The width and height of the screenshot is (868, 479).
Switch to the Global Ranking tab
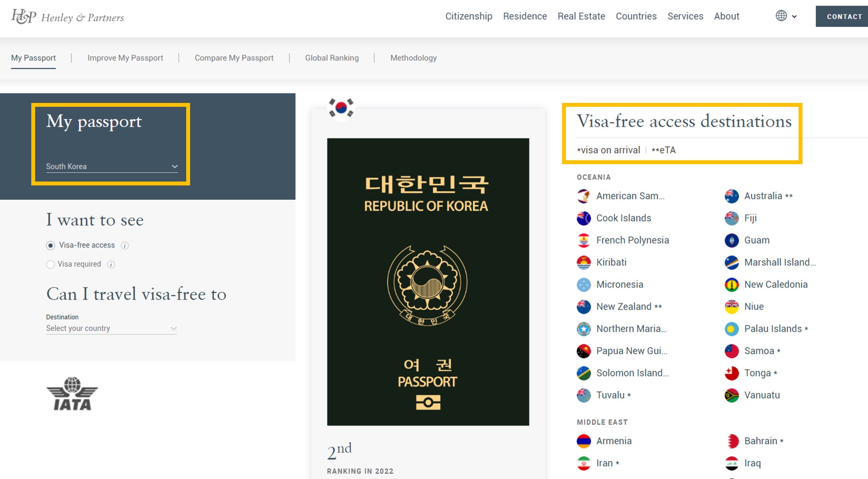click(x=332, y=58)
